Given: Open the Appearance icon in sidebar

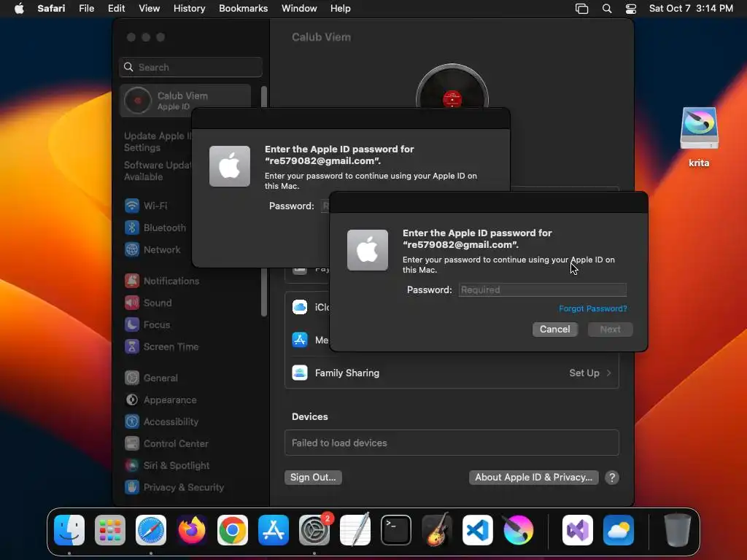Looking at the screenshot, I should [x=132, y=400].
